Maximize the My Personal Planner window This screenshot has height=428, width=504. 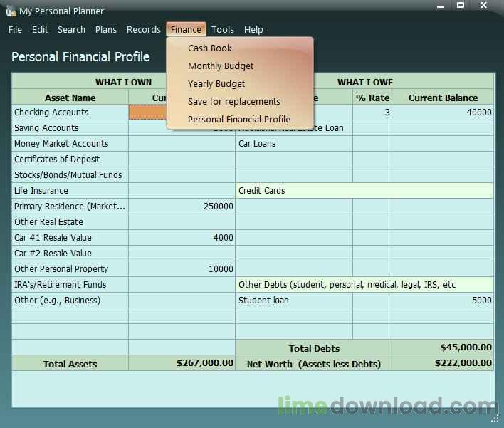(x=461, y=6)
